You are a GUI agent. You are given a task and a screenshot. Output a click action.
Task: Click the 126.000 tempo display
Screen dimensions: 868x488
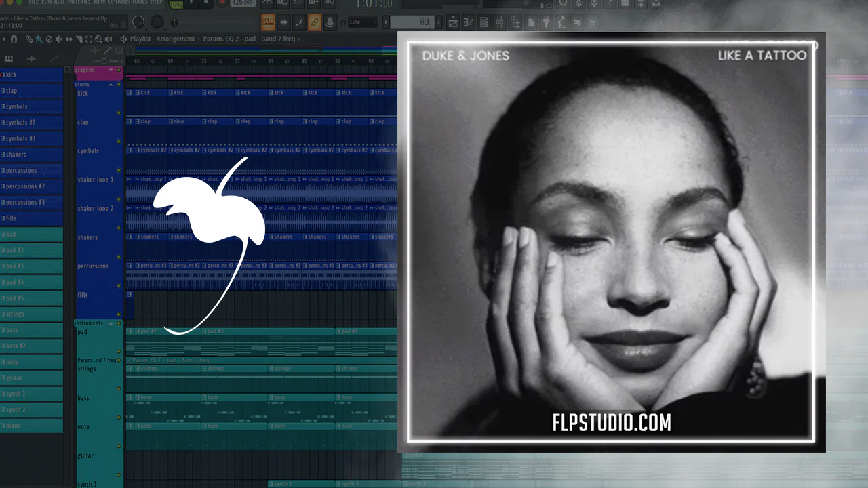[x=243, y=3]
